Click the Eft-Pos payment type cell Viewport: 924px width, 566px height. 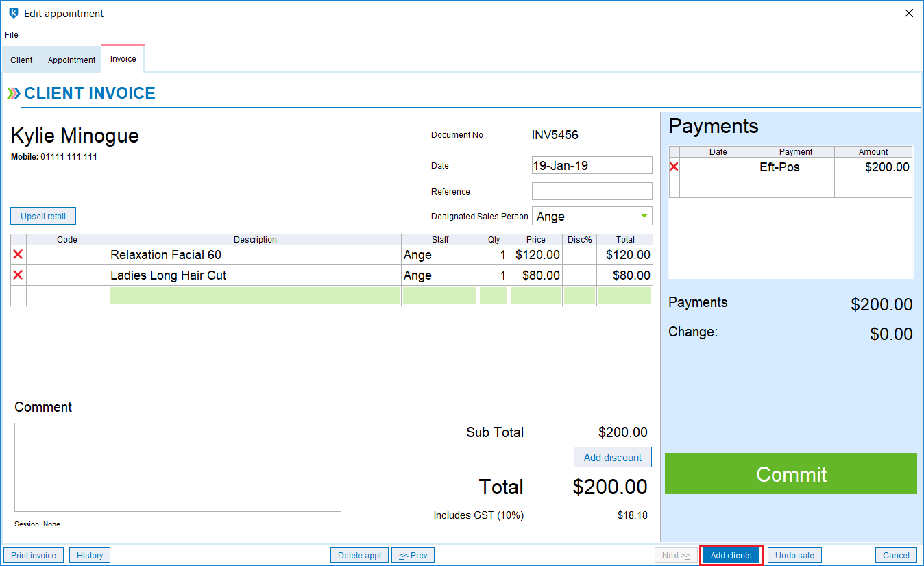[795, 167]
